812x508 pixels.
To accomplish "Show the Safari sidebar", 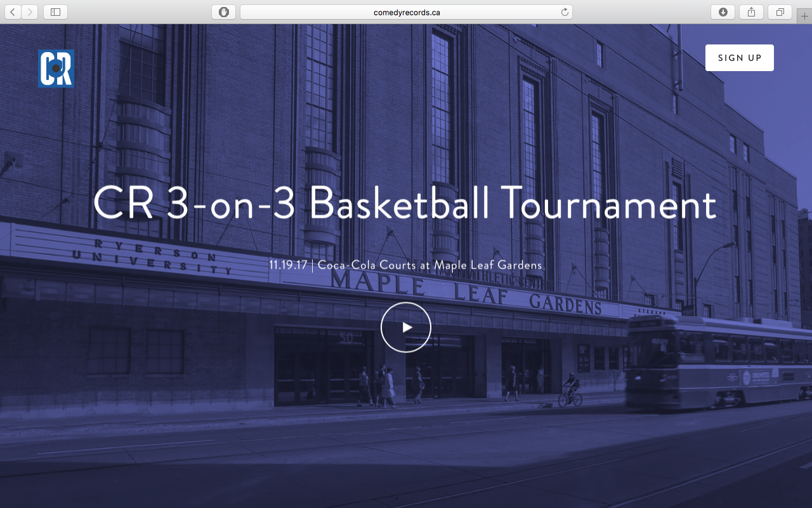I will [x=56, y=12].
